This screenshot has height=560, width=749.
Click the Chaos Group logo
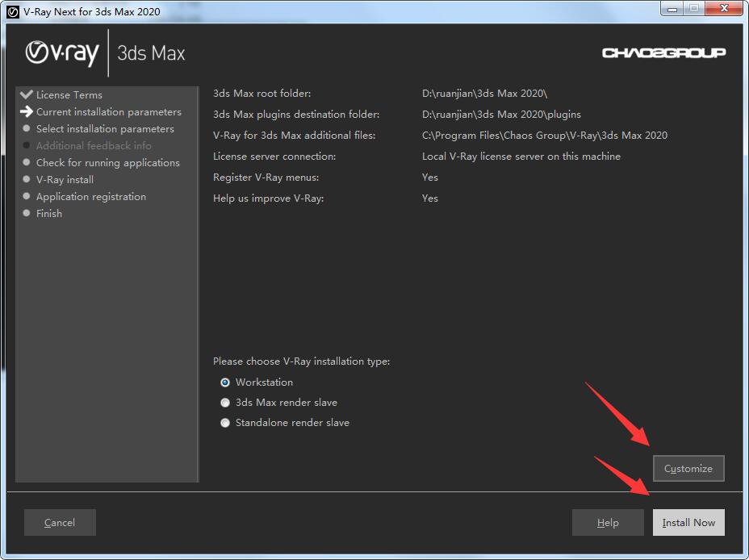[x=663, y=53]
